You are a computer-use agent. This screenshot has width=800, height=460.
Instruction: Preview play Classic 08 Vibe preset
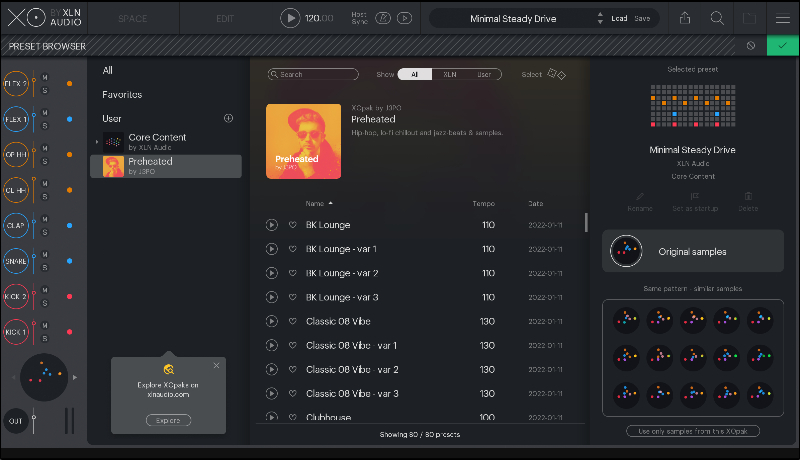click(271, 321)
